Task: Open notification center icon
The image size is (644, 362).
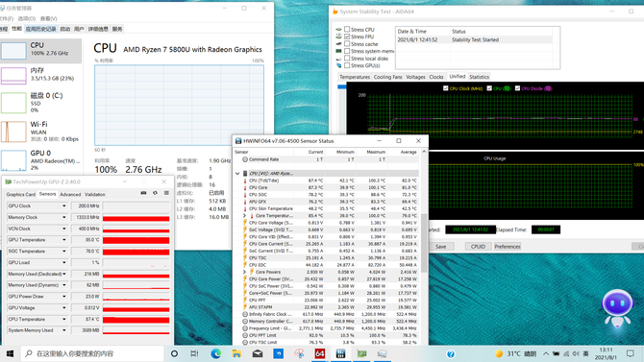Action: (631, 353)
